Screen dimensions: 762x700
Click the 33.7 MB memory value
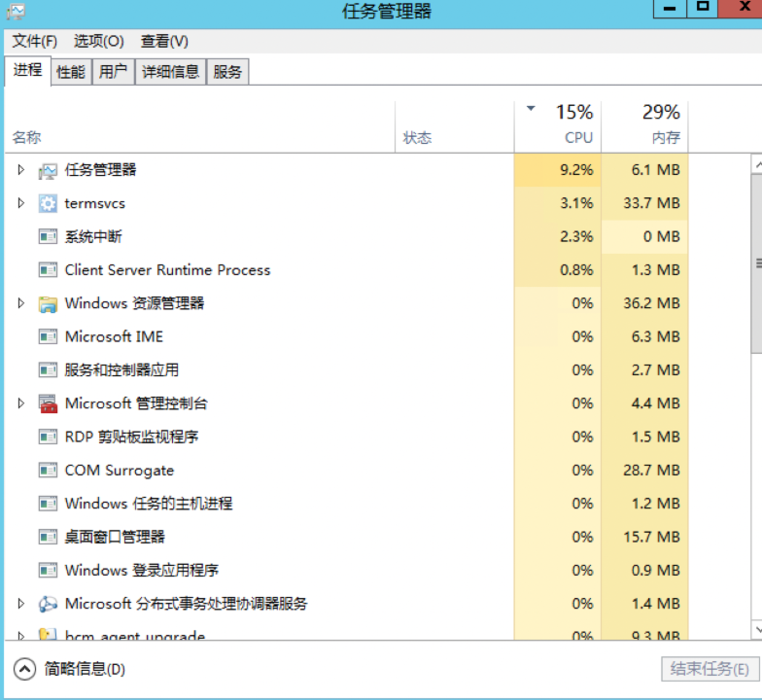point(651,203)
